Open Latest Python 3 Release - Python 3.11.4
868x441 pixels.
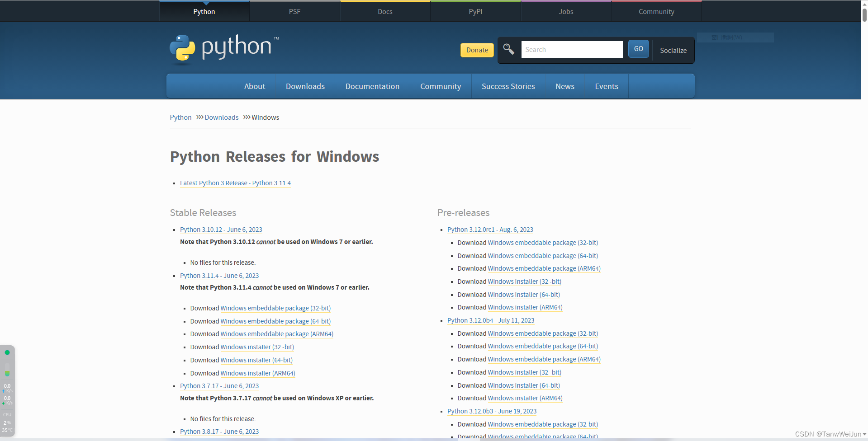coord(235,183)
